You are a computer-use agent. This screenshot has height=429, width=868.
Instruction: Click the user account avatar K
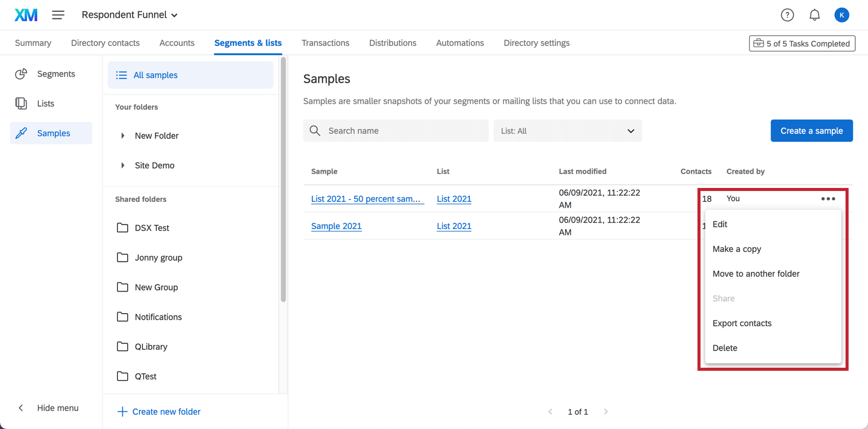tap(841, 15)
